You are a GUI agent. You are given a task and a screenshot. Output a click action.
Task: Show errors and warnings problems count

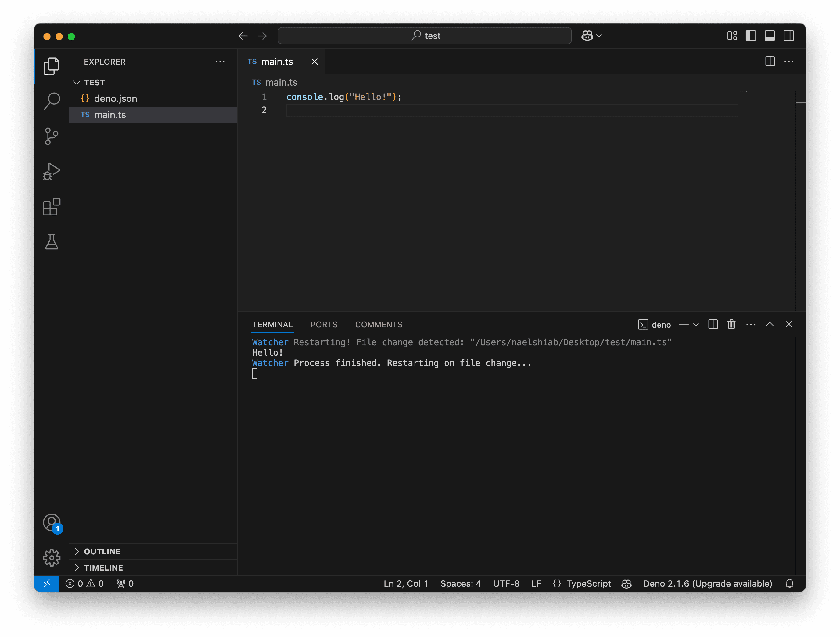click(84, 583)
